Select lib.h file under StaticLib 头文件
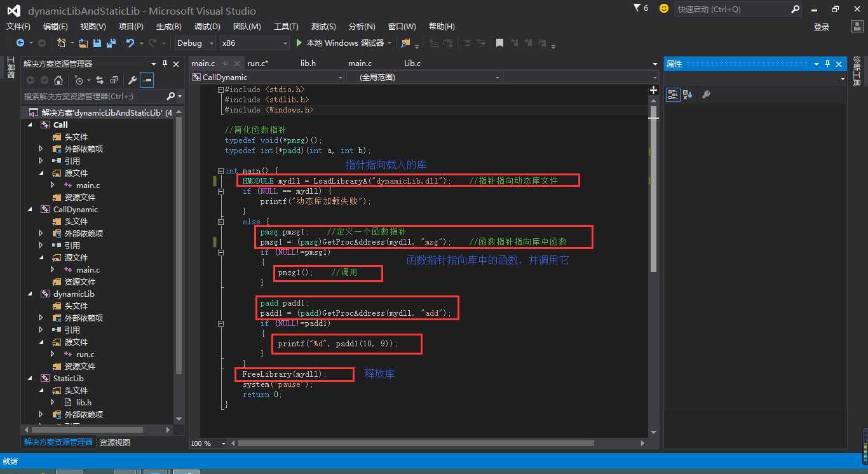The height and width of the screenshot is (474, 868). (83, 403)
